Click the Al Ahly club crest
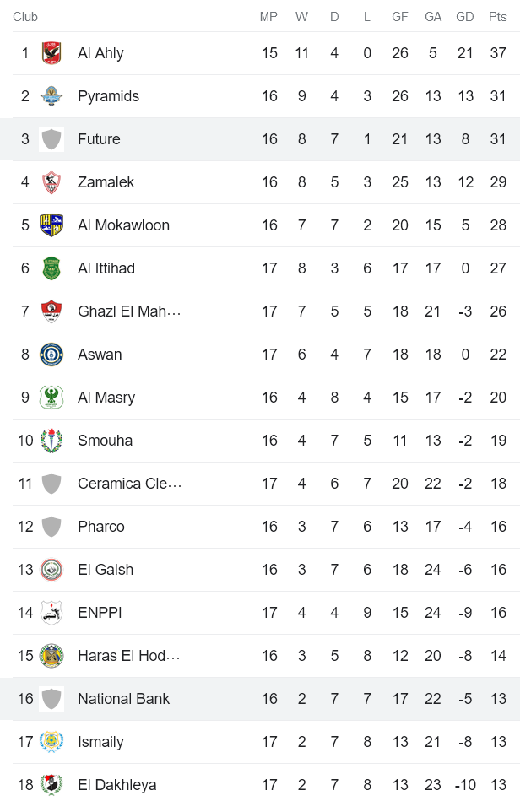This screenshot has height=812, width=520. point(51,53)
